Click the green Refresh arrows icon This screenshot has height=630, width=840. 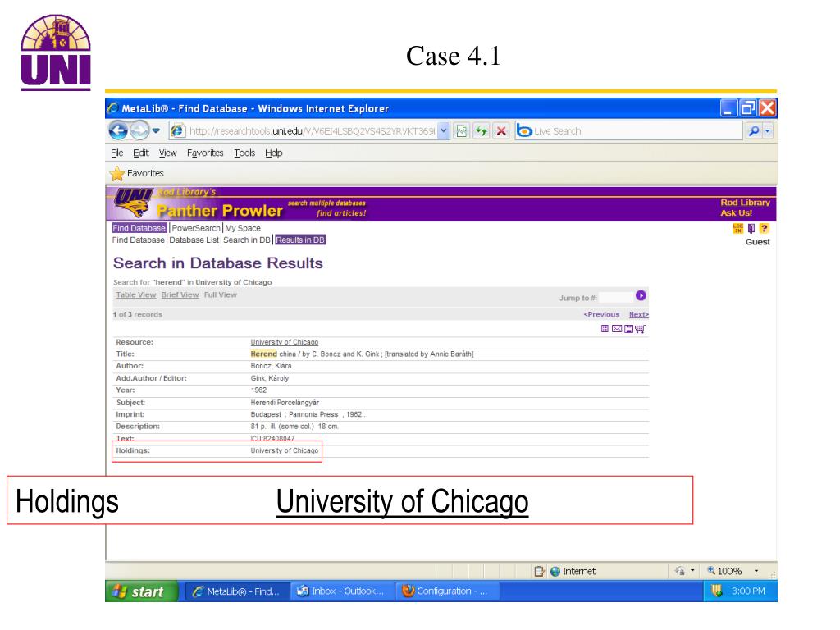click(x=481, y=130)
